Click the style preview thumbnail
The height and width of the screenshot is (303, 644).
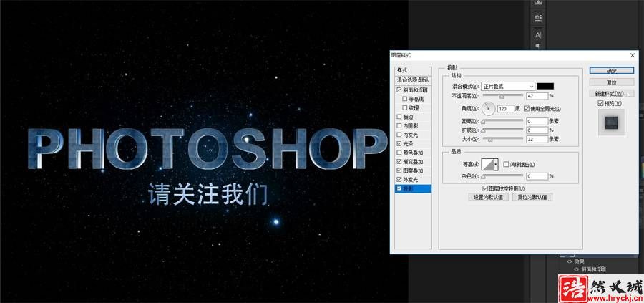click(612, 122)
